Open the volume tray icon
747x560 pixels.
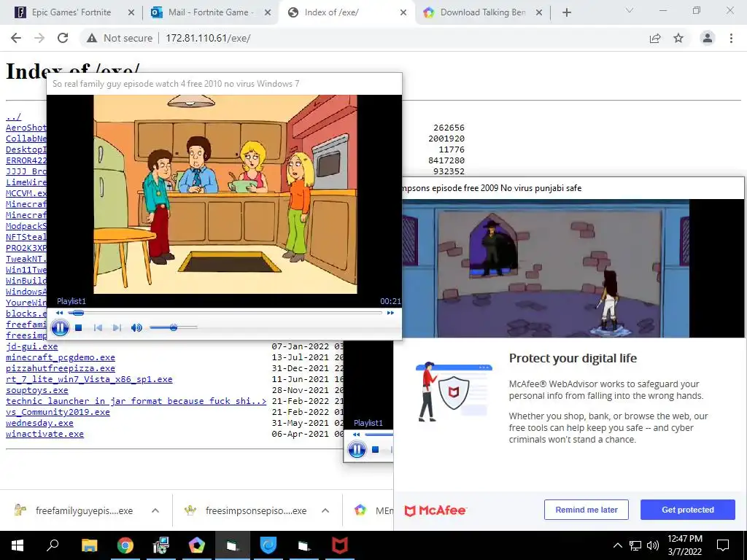coord(653,545)
